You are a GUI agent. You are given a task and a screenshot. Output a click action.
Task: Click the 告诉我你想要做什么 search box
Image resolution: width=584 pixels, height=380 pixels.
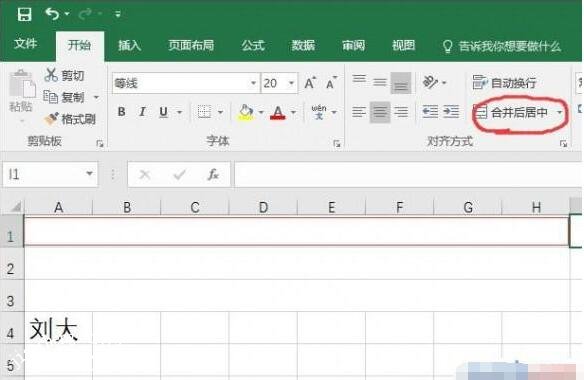502,46
